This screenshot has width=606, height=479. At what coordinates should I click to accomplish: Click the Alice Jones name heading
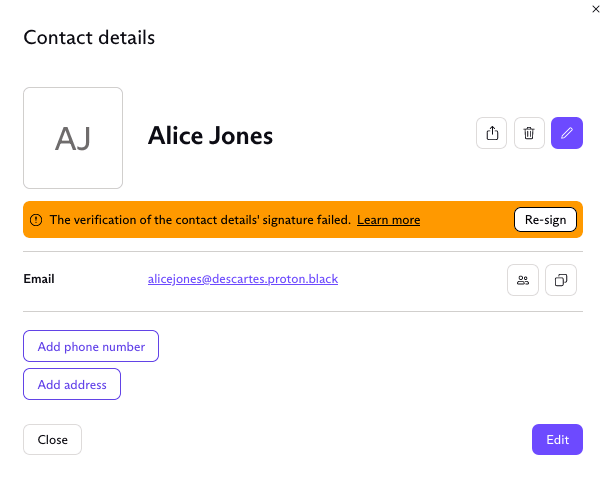[210, 136]
